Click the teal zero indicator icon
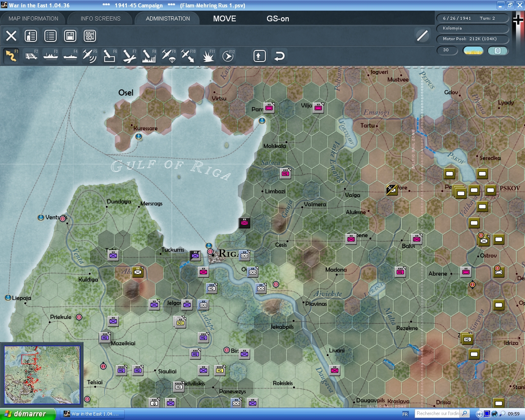 (498, 50)
